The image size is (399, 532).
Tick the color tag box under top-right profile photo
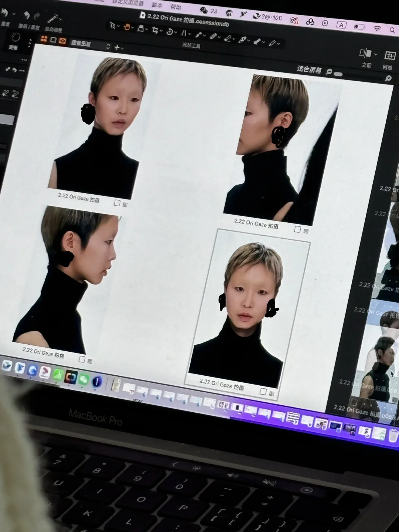click(x=297, y=229)
